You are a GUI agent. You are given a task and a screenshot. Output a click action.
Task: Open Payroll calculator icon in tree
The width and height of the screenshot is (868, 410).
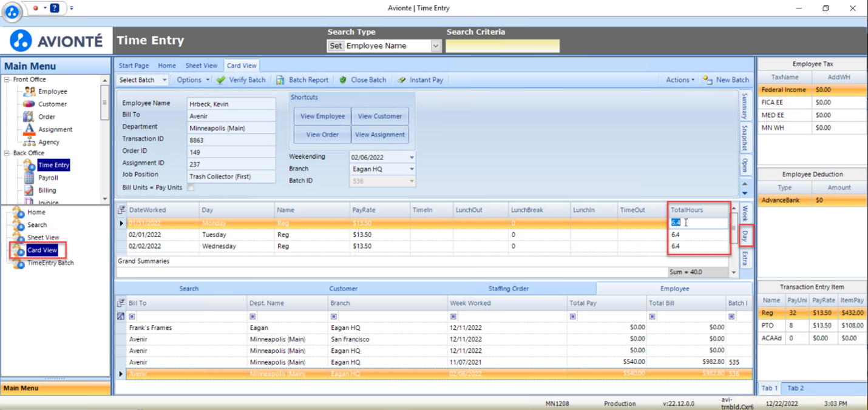tap(29, 178)
